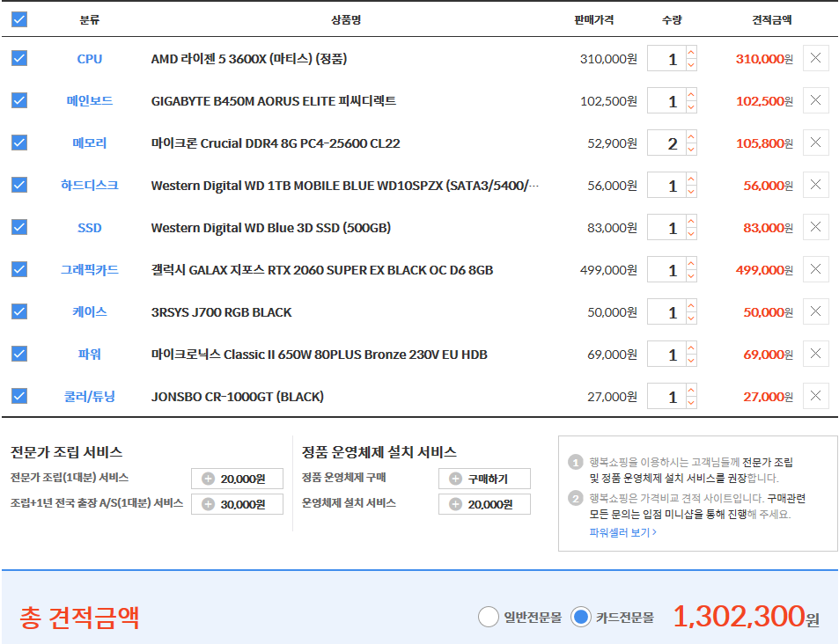This screenshot has height=644, width=839.
Task: Open the CPU category link
Action: pyautogui.click(x=89, y=59)
